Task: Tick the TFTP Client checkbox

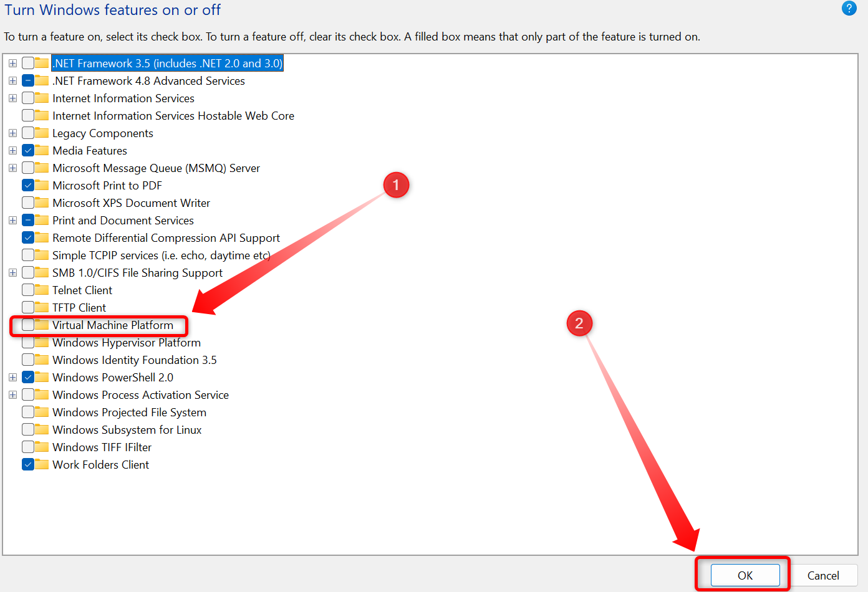Action: pos(28,307)
